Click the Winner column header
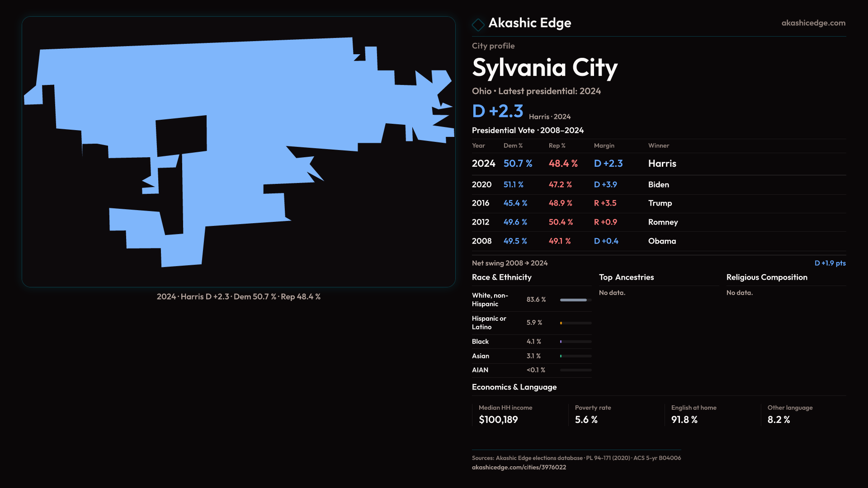868x488 pixels. coord(658,145)
